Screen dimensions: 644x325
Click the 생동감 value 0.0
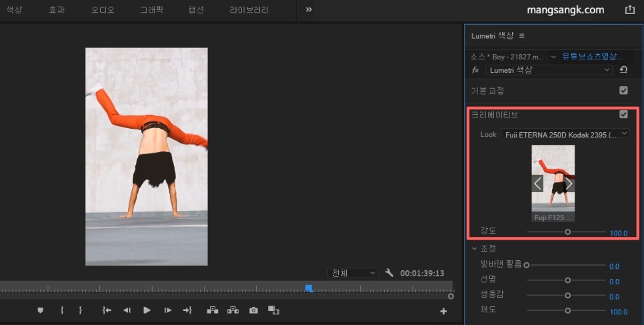coord(614,297)
